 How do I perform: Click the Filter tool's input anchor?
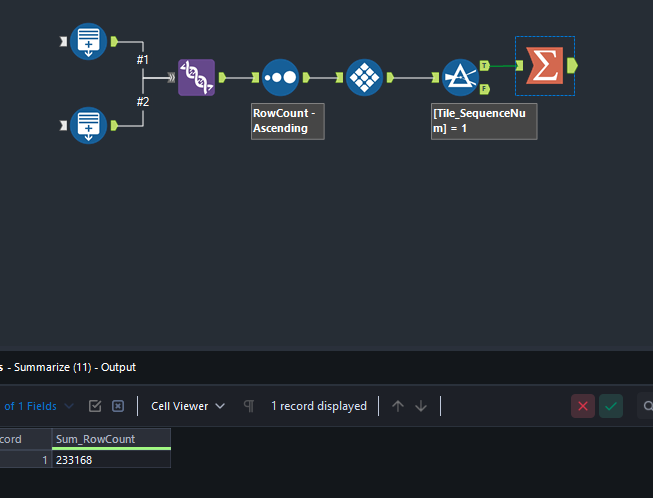click(x=435, y=77)
